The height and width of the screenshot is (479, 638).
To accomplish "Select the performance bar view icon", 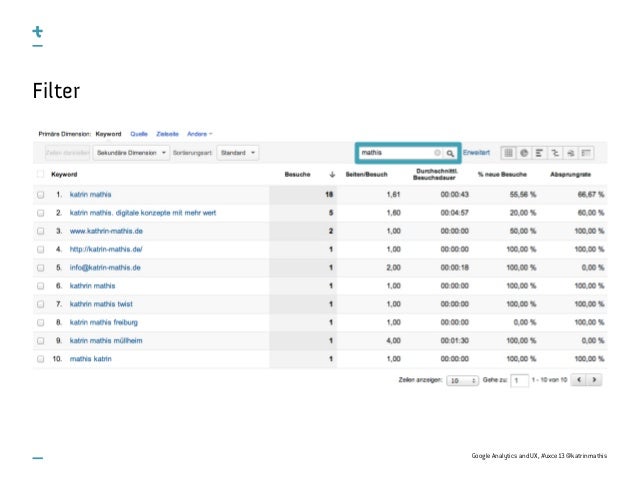I will [x=539, y=153].
